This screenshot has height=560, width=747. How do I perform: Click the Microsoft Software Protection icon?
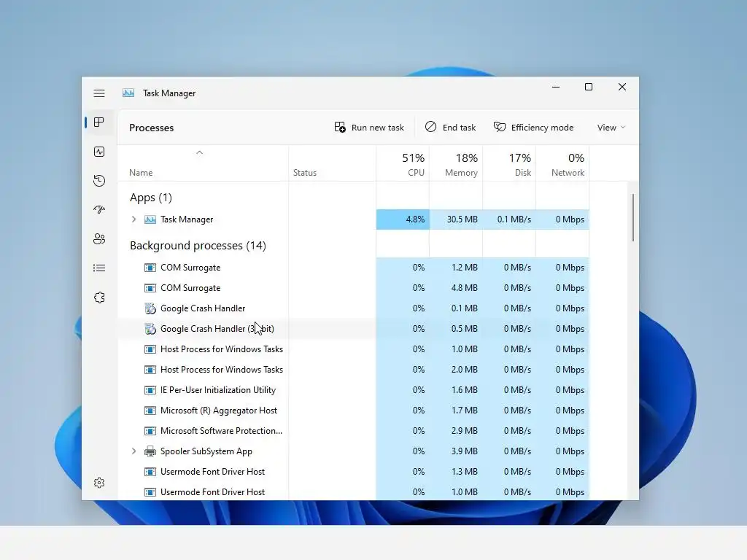(x=150, y=431)
